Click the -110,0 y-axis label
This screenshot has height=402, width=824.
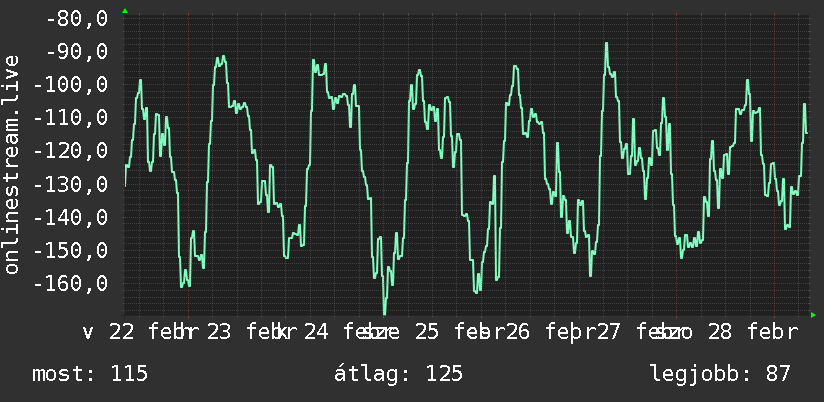(x=70, y=118)
